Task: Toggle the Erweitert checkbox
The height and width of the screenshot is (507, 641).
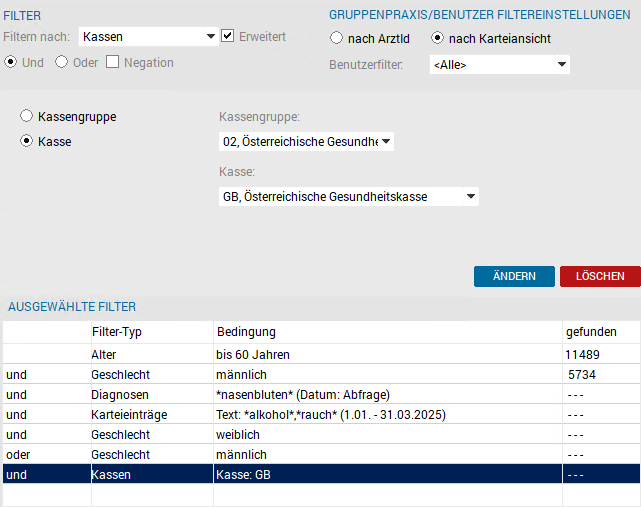Action: click(x=227, y=36)
